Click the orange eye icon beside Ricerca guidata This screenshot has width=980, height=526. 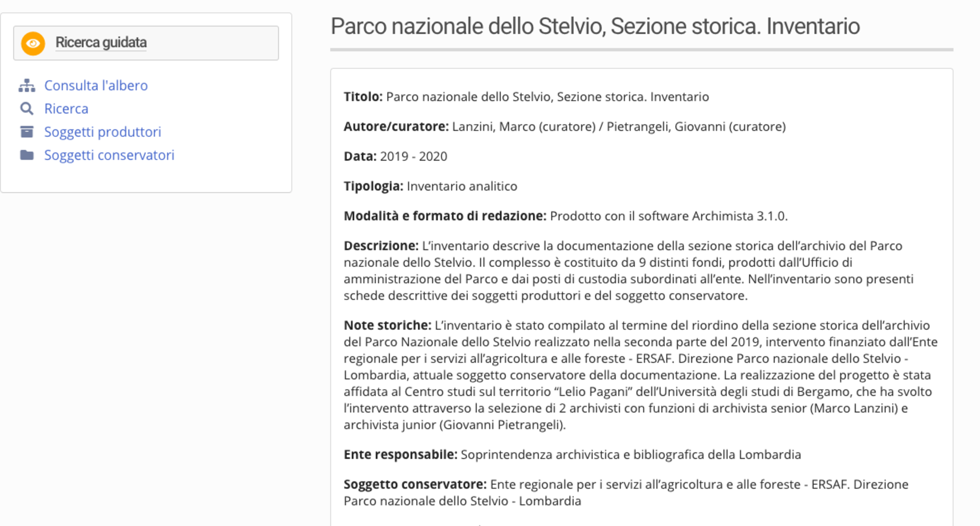32,43
